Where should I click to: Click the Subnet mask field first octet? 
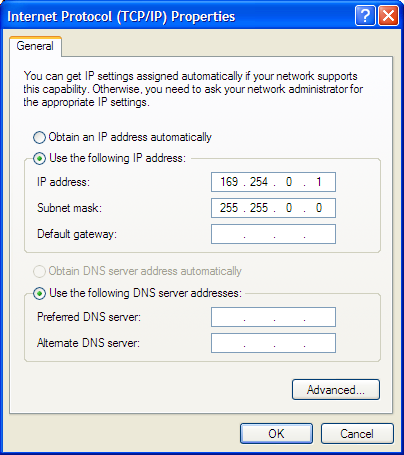(x=229, y=208)
